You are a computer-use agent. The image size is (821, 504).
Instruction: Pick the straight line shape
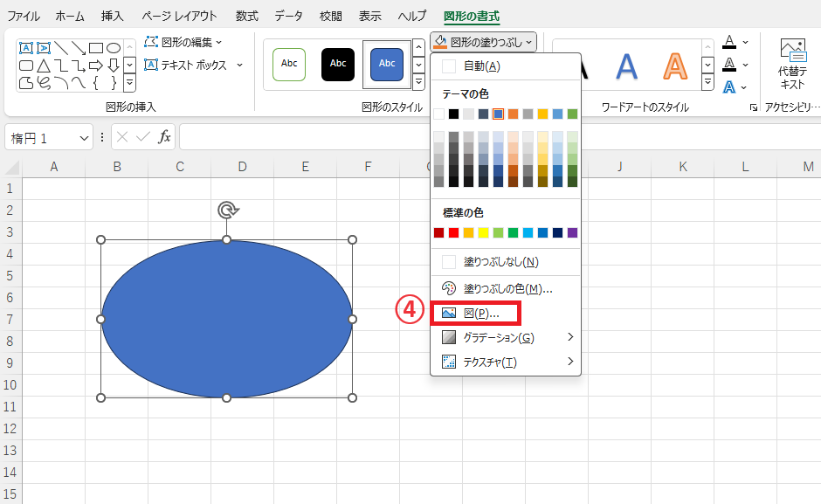click(61, 48)
